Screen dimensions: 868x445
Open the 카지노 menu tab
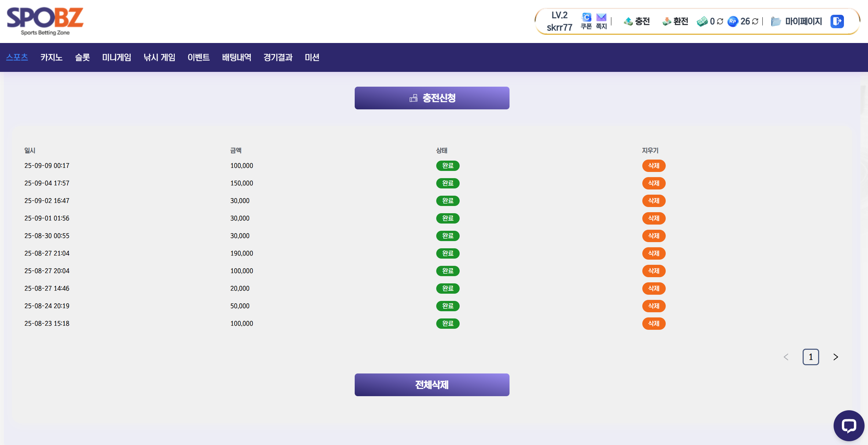(x=51, y=57)
